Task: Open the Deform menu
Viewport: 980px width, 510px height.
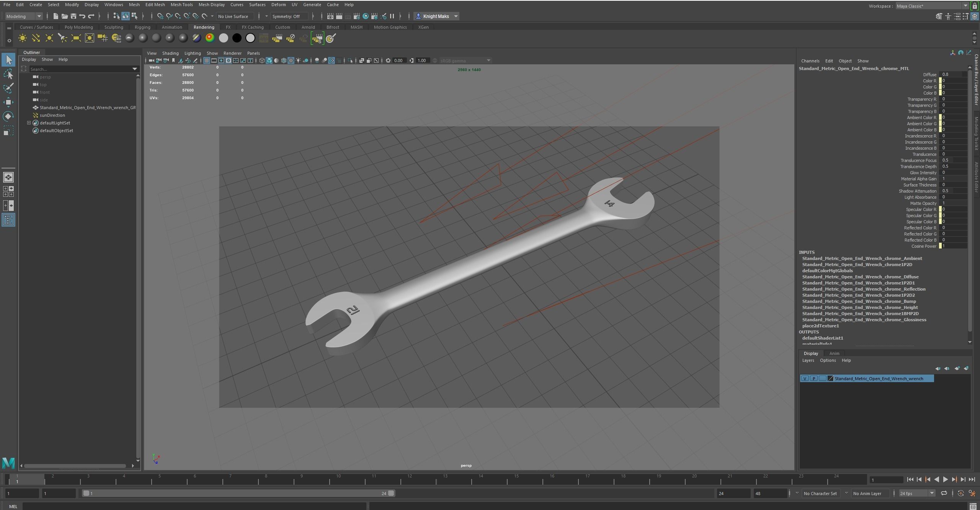Action: tap(278, 5)
